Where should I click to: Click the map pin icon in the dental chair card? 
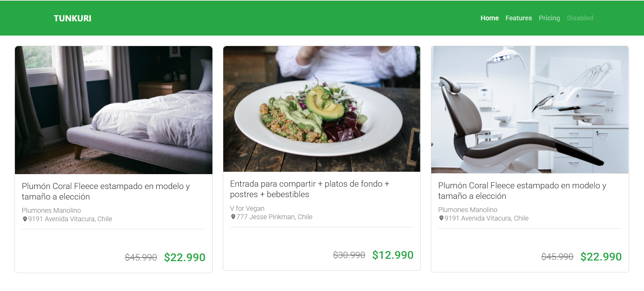(441, 218)
